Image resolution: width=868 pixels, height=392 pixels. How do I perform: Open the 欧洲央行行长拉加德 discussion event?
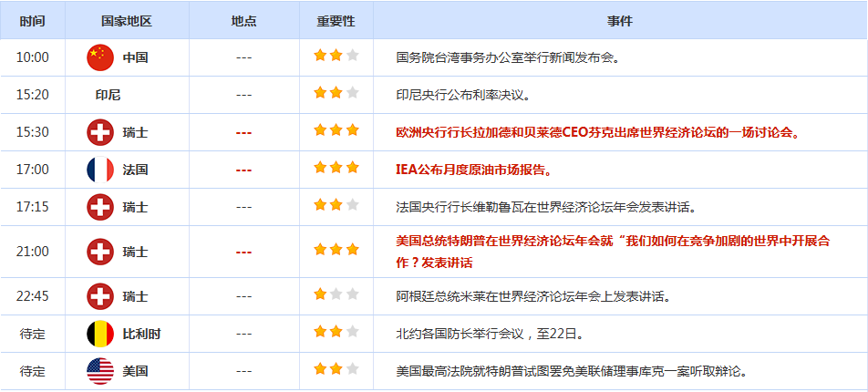tap(597, 132)
